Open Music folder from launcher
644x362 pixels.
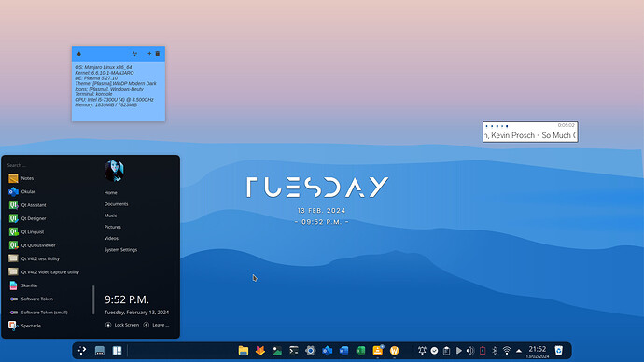(110, 216)
